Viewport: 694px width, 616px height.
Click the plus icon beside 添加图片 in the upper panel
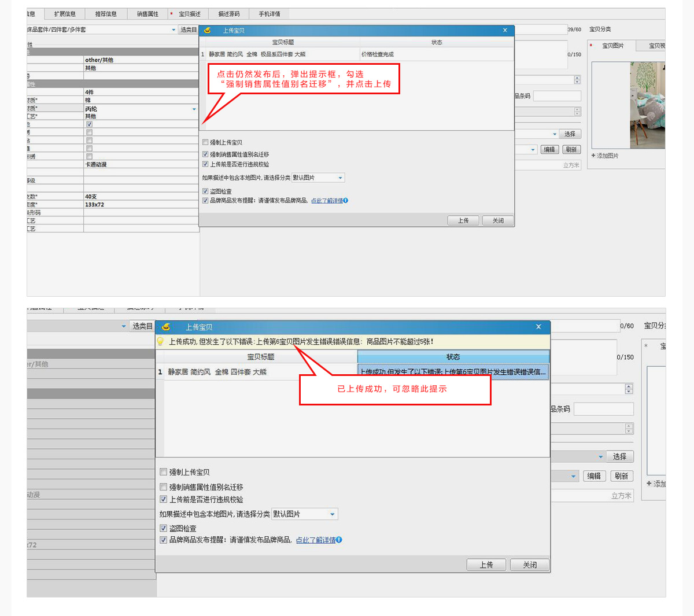pos(593,156)
